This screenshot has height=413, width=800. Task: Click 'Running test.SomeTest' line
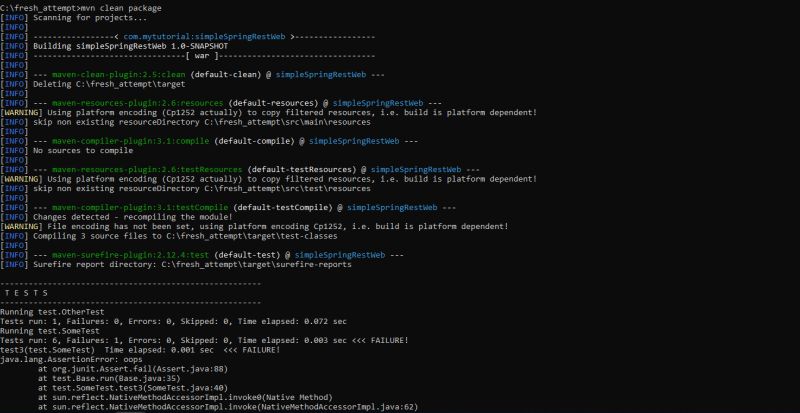[50, 331]
